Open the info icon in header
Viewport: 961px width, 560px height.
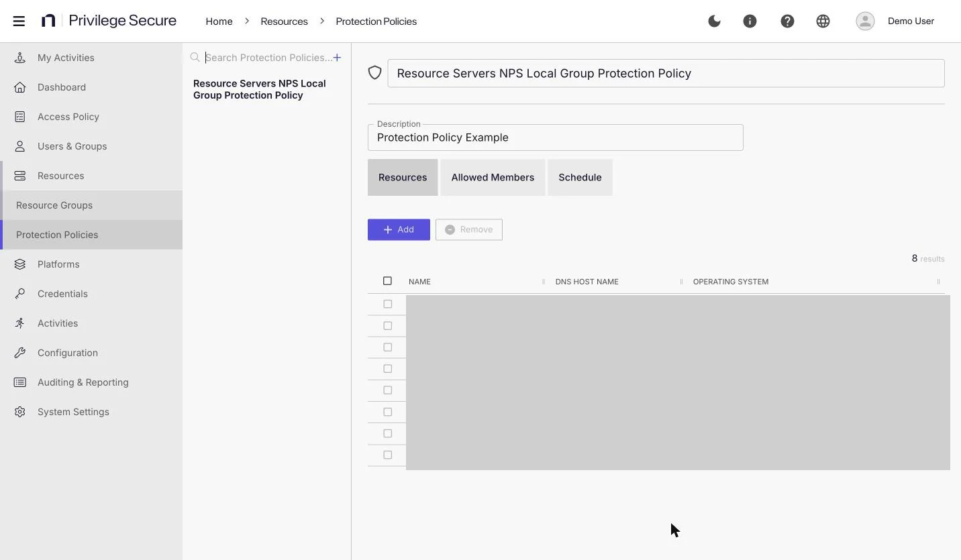point(750,21)
